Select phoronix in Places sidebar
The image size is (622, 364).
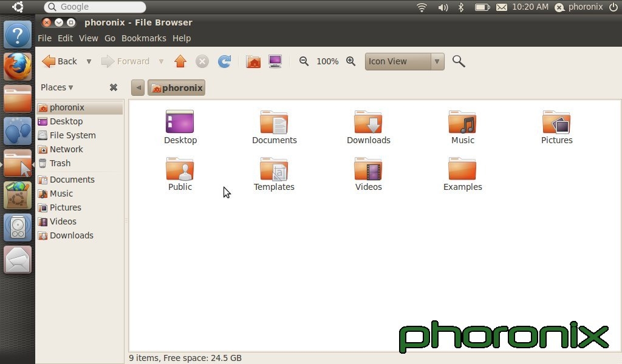pyautogui.click(x=80, y=108)
